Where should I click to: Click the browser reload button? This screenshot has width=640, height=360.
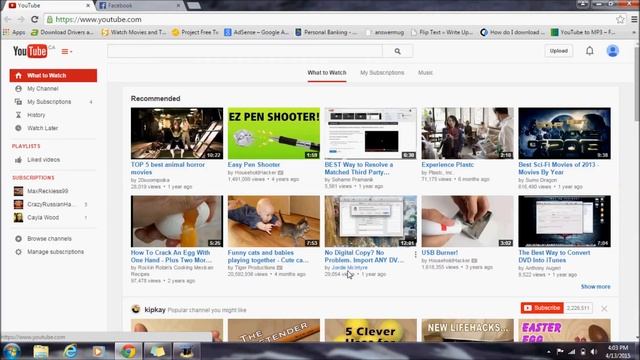click(35, 19)
